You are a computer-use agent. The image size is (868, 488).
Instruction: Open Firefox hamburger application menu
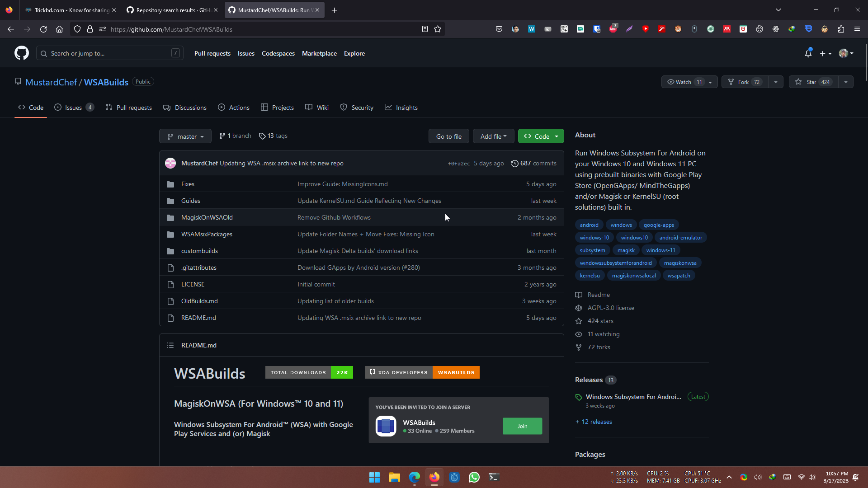coord(857,29)
